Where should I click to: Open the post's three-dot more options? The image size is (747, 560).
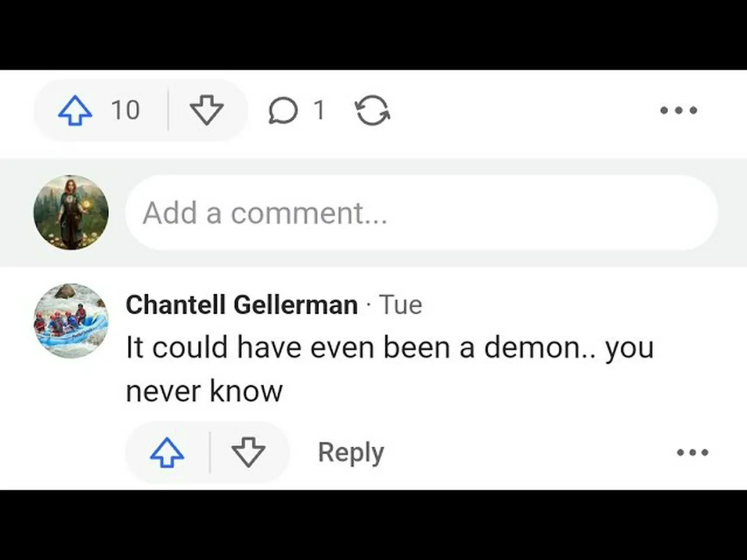point(678,110)
